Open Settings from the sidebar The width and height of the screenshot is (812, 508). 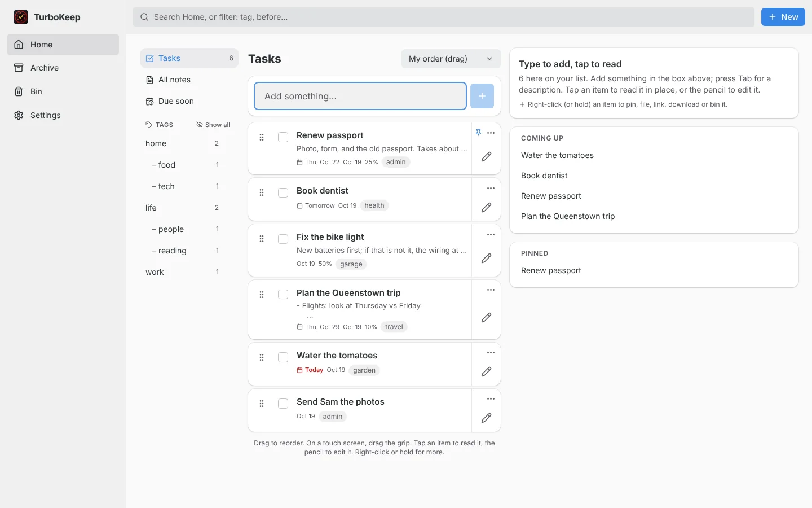(x=63, y=115)
